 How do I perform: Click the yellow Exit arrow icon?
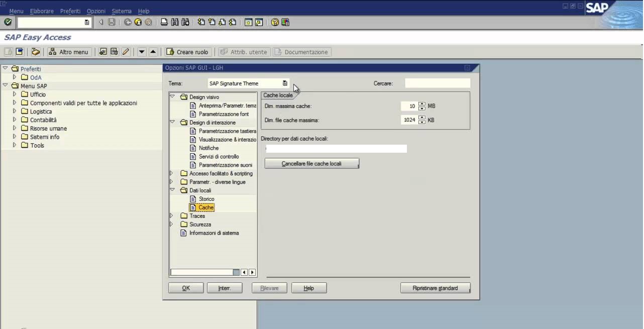pos(138,22)
